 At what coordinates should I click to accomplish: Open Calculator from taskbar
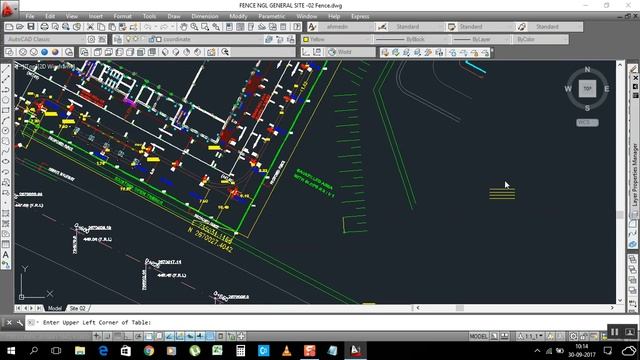240,351
